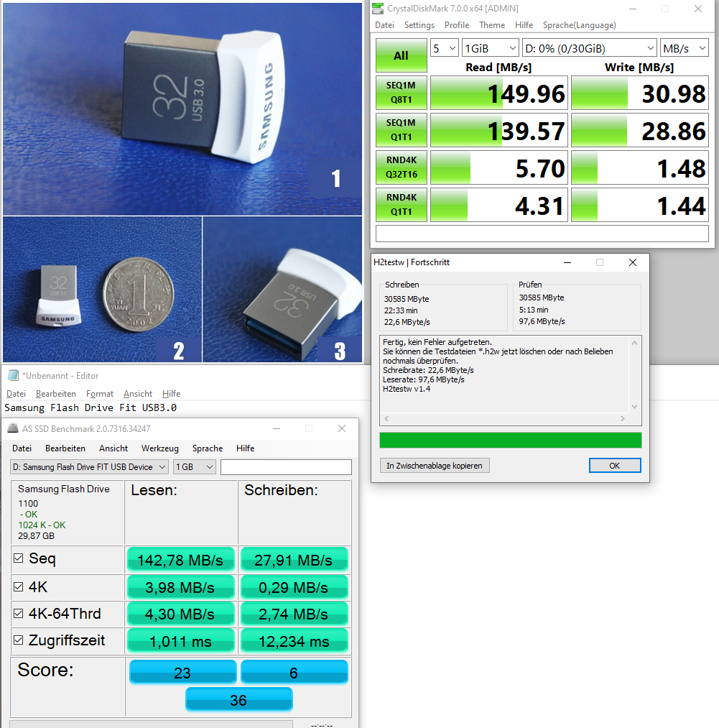The height and width of the screenshot is (728, 719).
Task: Click the H2testw log vertical scrollbar down arrow
Action: 634,407
